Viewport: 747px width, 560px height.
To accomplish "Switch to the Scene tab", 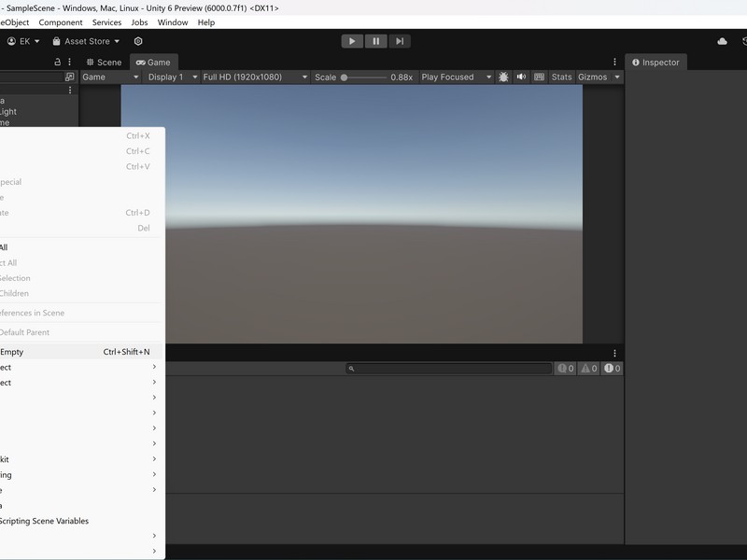I will (104, 63).
